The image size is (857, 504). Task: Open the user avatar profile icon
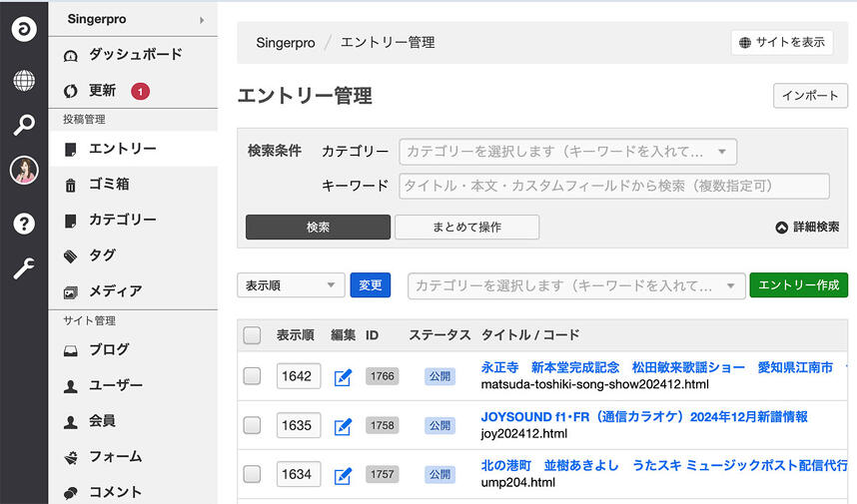click(x=24, y=171)
